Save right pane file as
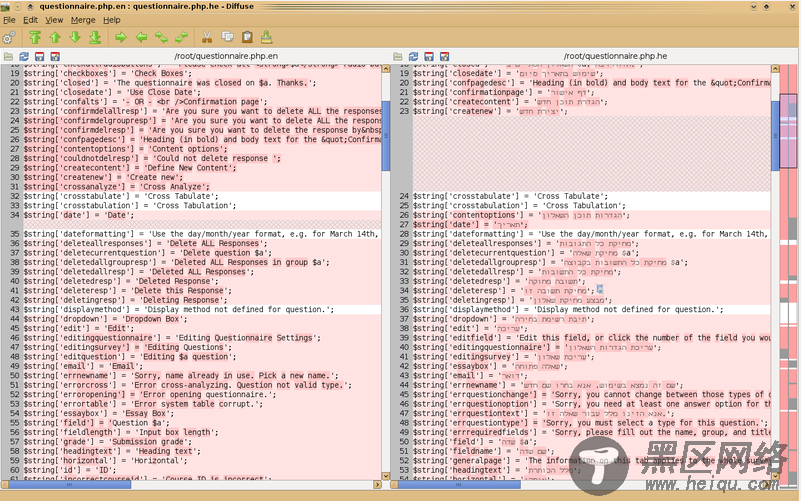 (445, 56)
